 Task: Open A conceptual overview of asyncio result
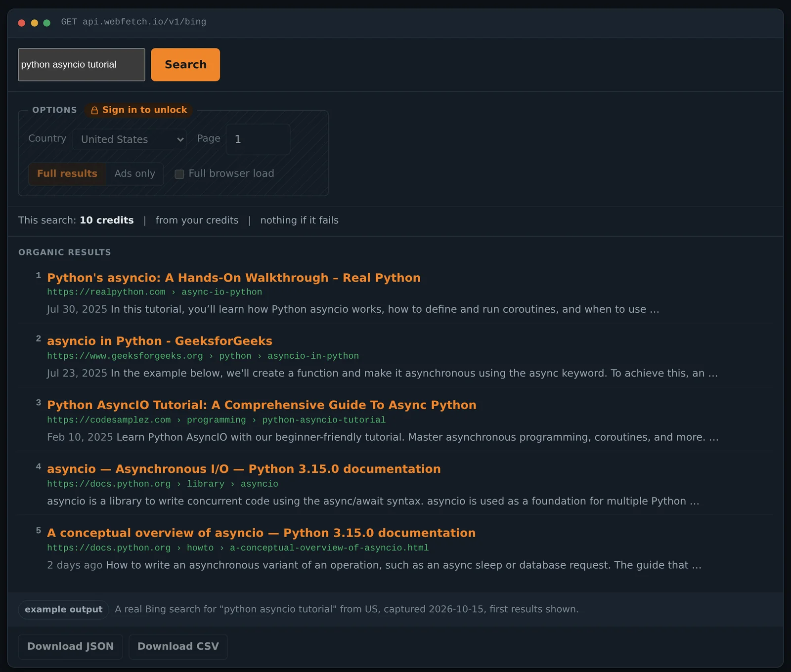pyautogui.click(x=261, y=533)
